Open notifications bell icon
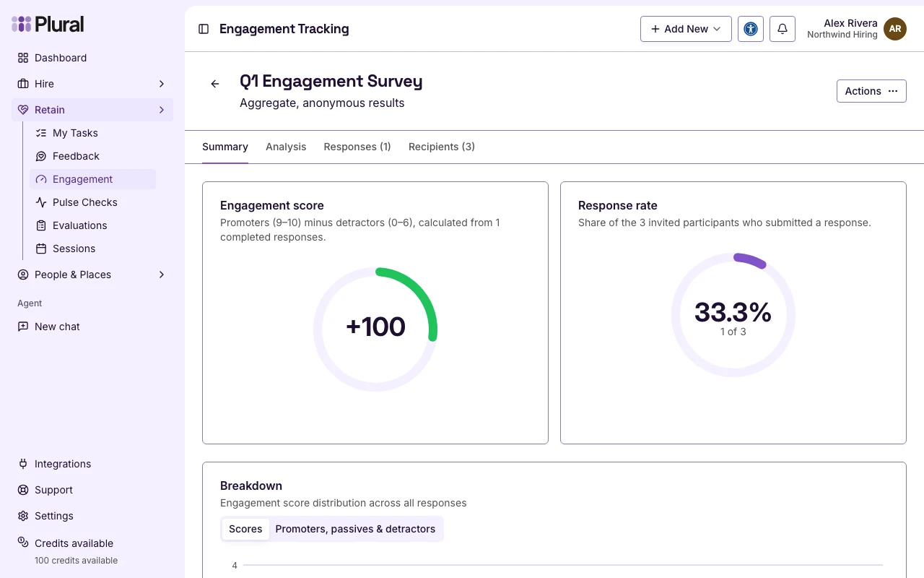924x578 pixels. (783, 29)
